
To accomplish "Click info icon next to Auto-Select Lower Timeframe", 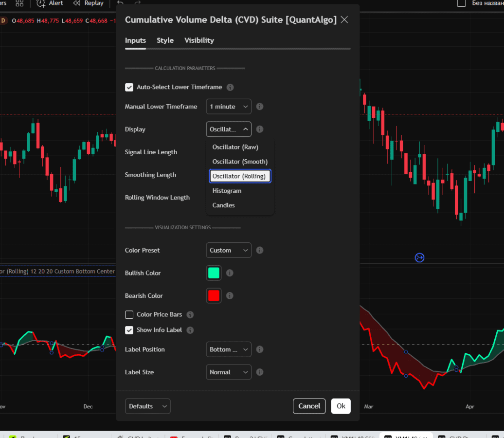I will pyautogui.click(x=230, y=87).
